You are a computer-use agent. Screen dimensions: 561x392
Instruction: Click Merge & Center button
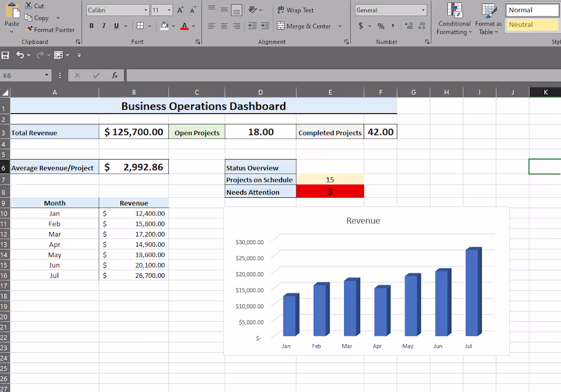click(x=304, y=26)
